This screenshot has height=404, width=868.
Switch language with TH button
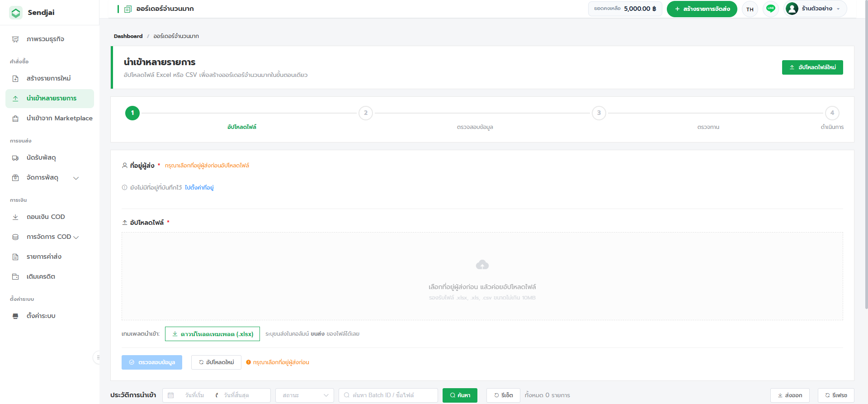point(750,9)
